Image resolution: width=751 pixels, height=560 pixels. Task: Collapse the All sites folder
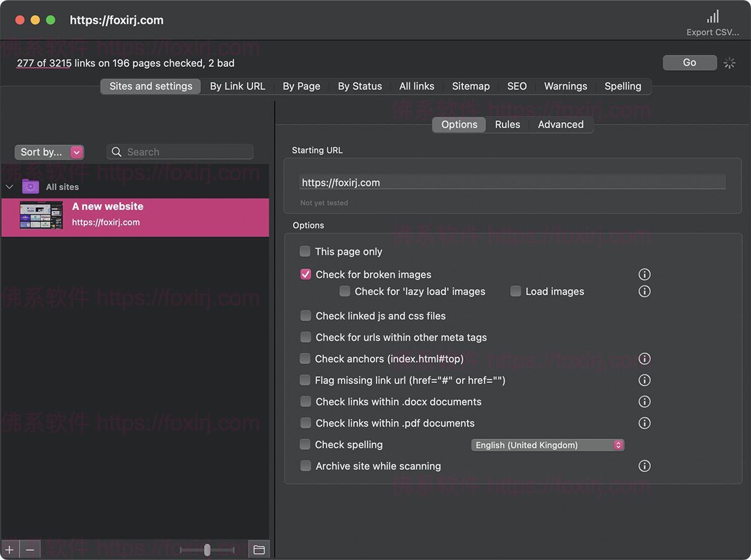point(9,187)
